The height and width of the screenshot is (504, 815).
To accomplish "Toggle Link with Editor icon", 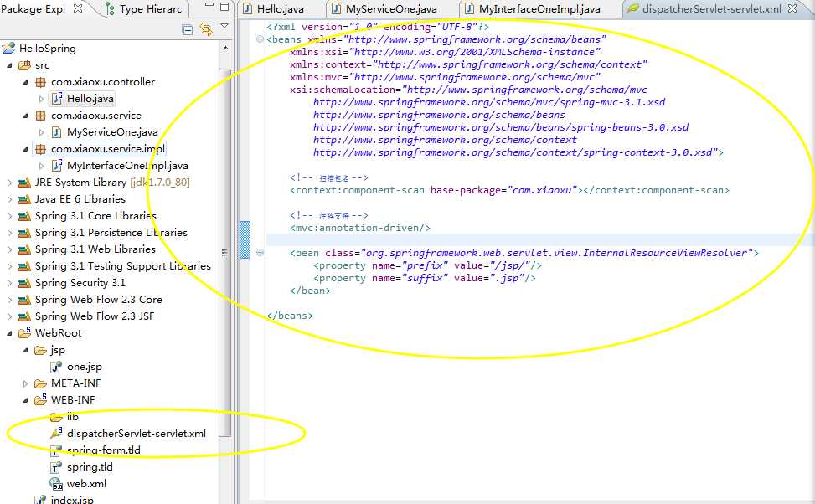I will coord(206,29).
